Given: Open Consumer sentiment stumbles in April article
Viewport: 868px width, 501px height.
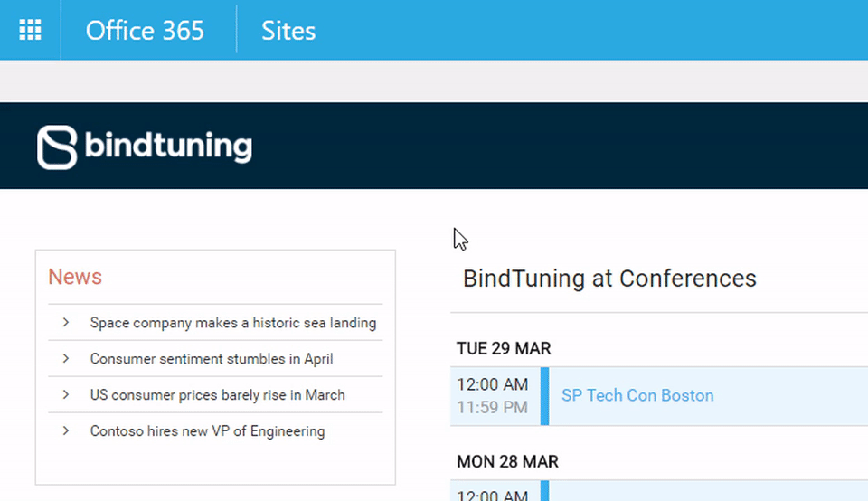Looking at the screenshot, I should pos(212,359).
